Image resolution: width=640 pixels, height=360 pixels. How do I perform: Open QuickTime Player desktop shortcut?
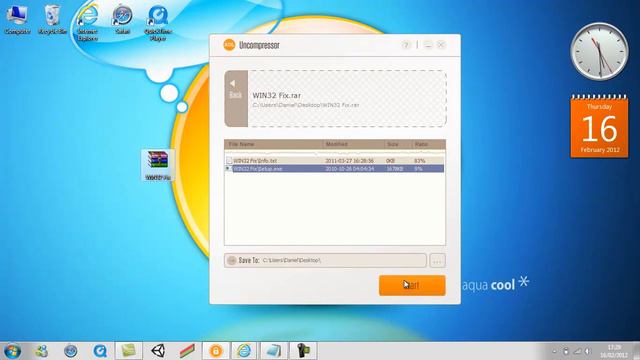coord(158,22)
